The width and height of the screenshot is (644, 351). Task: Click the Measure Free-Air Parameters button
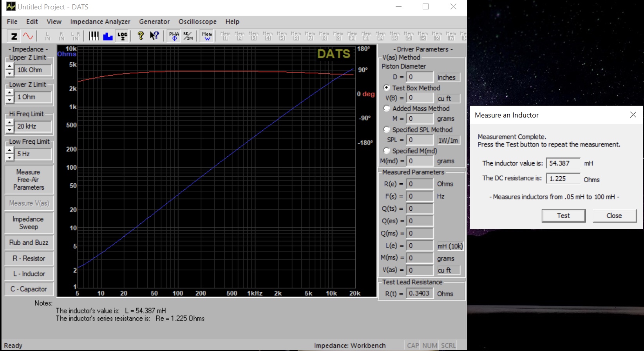point(29,180)
